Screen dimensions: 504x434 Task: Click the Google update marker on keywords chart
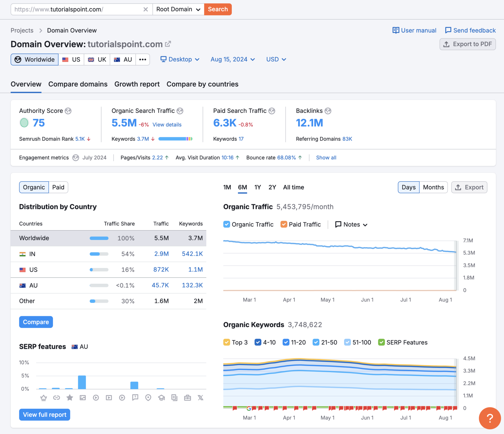(249, 408)
